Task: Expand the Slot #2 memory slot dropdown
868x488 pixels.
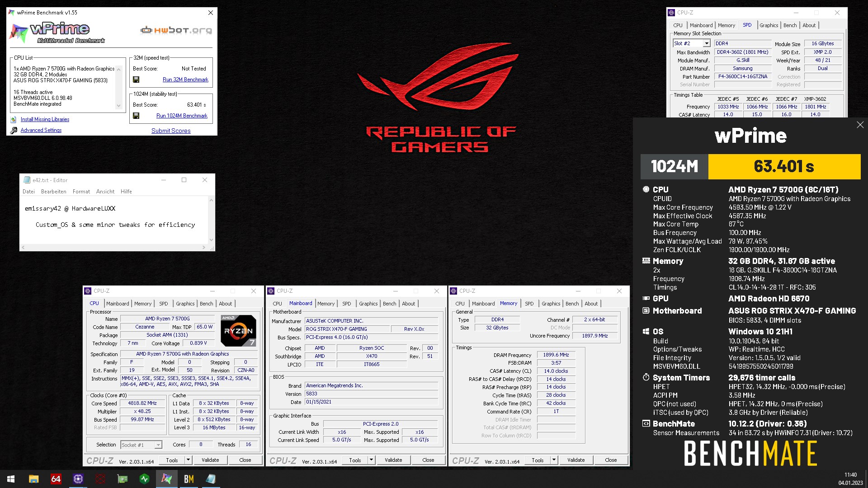Action: pyautogui.click(x=706, y=43)
